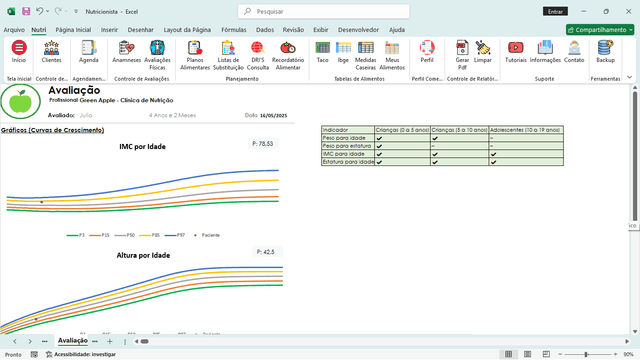Click the Gráficos (Curvas de Crescimento) heading

tap(53, 130)
